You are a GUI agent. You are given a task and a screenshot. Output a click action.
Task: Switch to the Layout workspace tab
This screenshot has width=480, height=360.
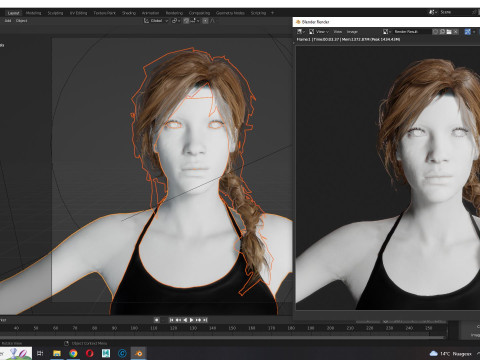point(13,13)
